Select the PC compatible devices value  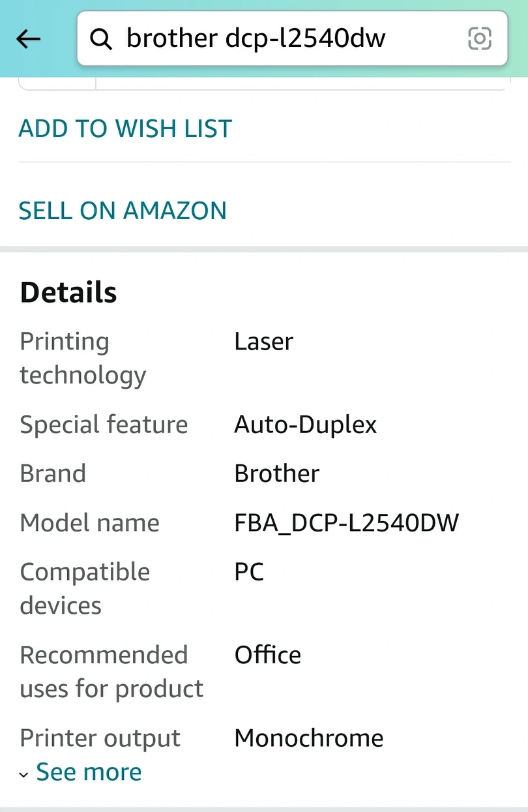pos(249,572)
